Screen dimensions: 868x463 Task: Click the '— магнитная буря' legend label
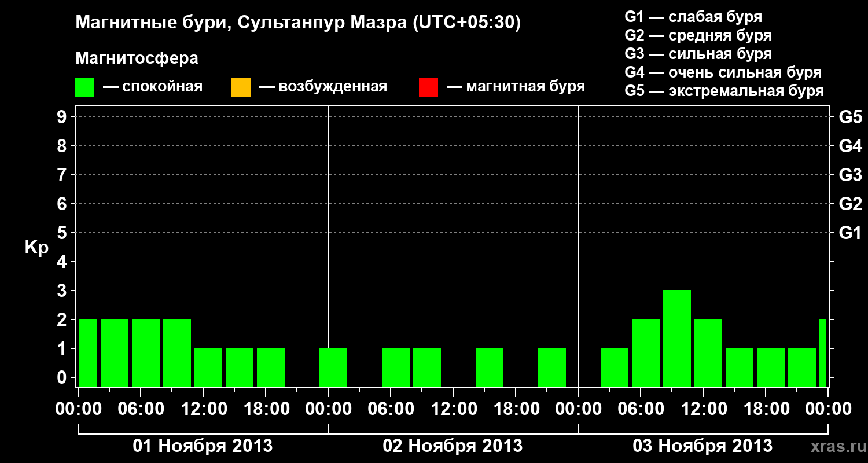pyautogui.click(x=516, y=87)
